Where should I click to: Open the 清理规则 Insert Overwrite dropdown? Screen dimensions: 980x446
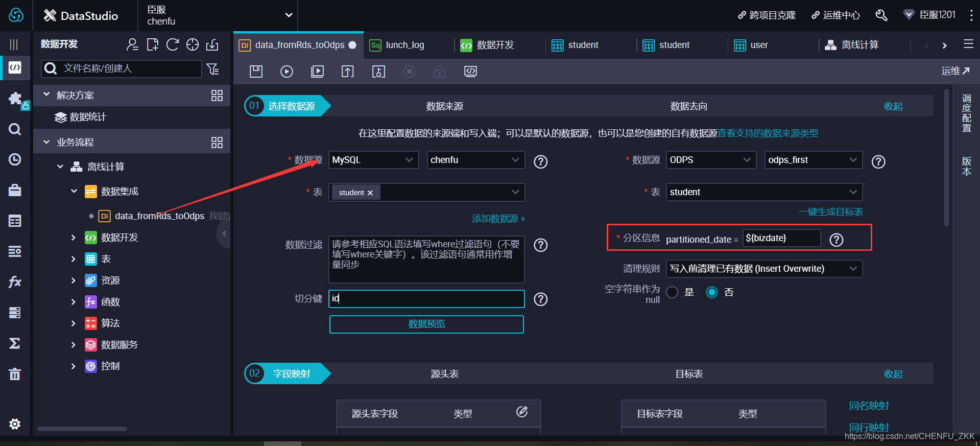[x=764, y=269]
